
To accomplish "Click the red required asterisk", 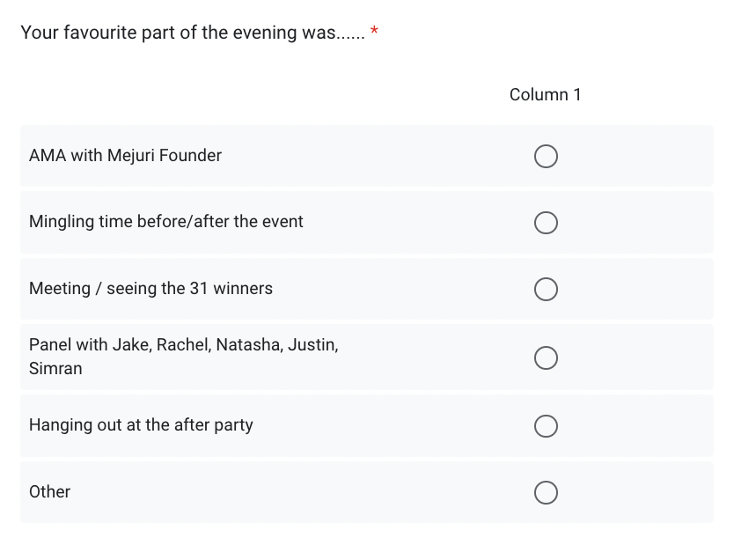I will 374,31.
